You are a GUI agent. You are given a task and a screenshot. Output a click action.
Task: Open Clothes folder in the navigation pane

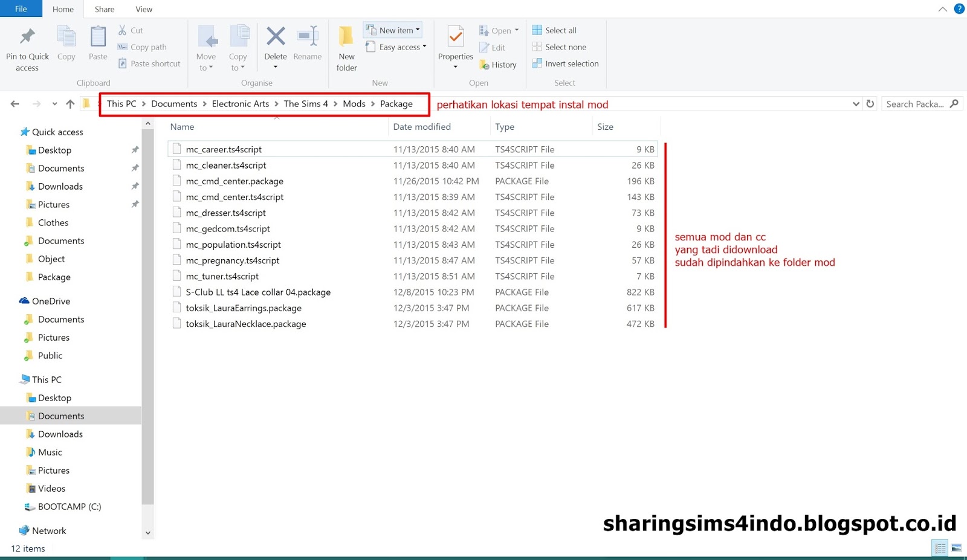pyautogui.click(x=53, y=222)
